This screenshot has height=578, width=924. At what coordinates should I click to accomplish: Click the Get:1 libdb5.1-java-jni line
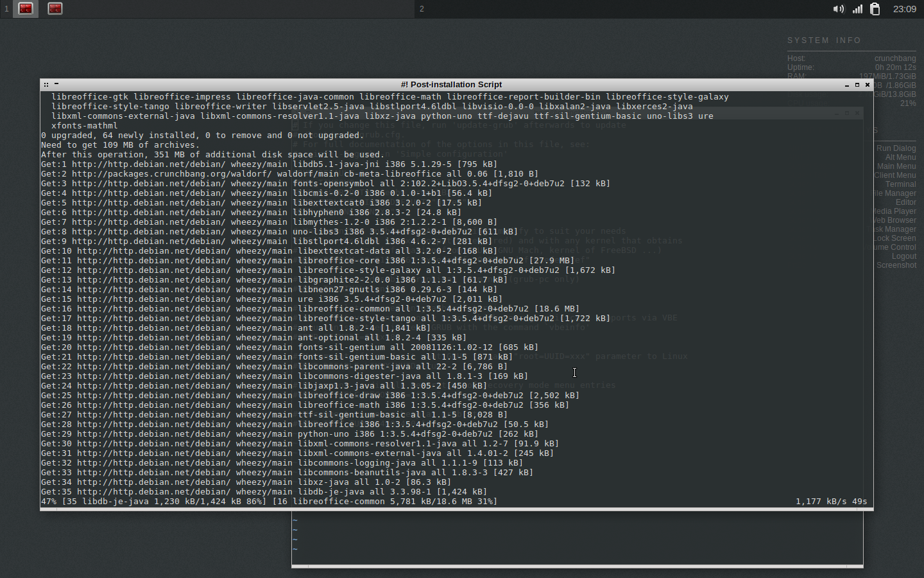point(269,164)
